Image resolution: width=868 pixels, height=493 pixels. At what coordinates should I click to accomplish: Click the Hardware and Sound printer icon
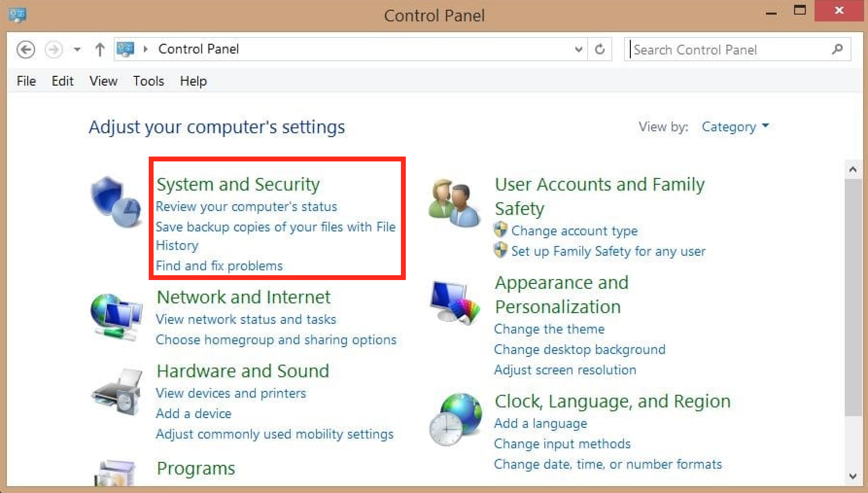click(117, 392)
